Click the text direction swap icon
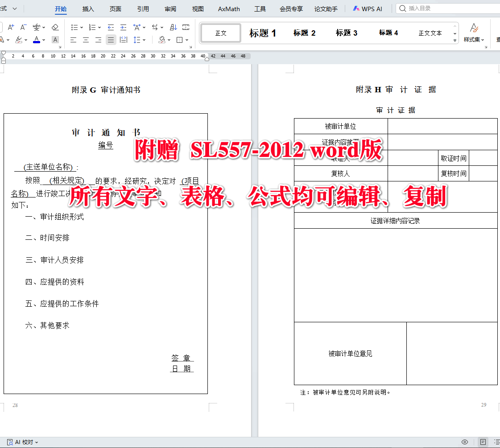Viewport: 500px width, 448px height. [155, 27]
